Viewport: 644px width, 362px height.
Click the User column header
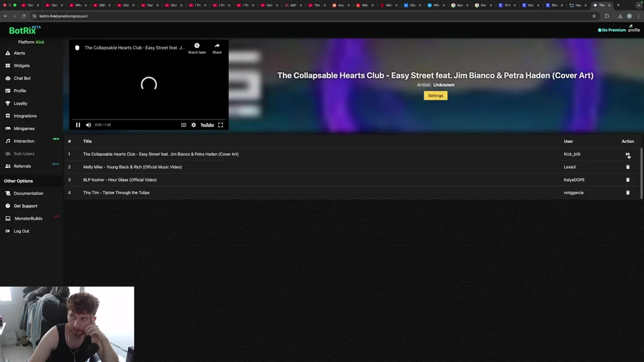[568, 141]
